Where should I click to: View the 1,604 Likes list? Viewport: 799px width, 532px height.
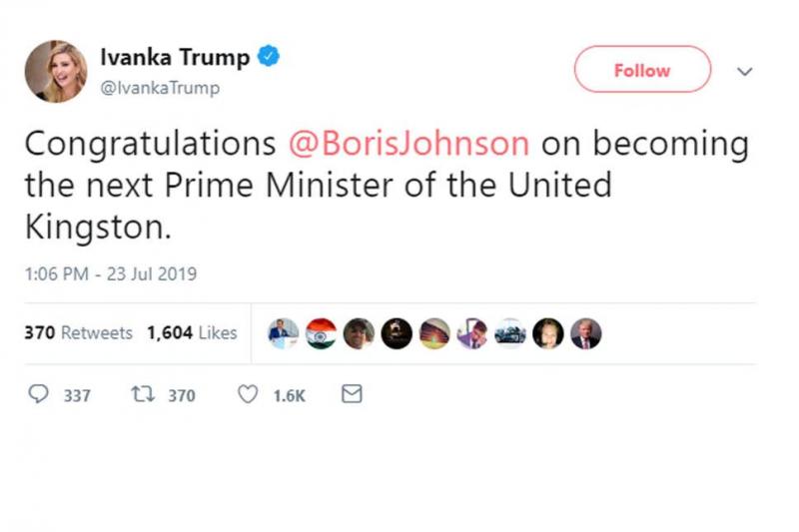pos(192,333)
